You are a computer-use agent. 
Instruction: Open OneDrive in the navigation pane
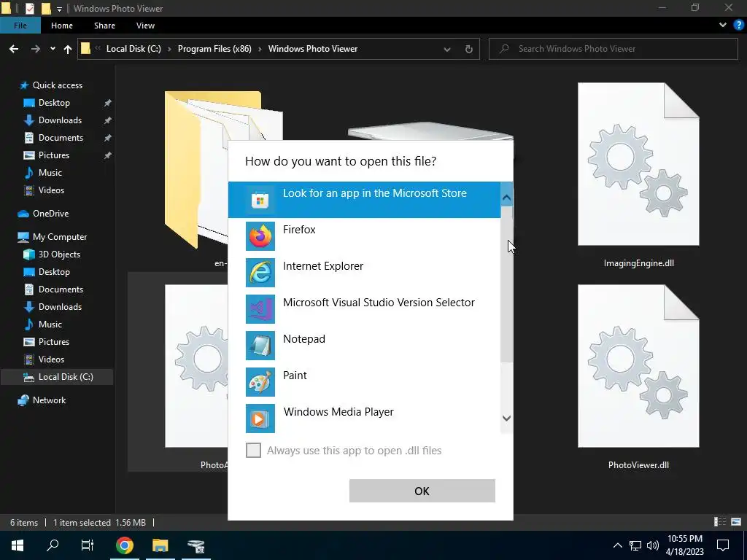pyautogui.click(x=50, y=214)
